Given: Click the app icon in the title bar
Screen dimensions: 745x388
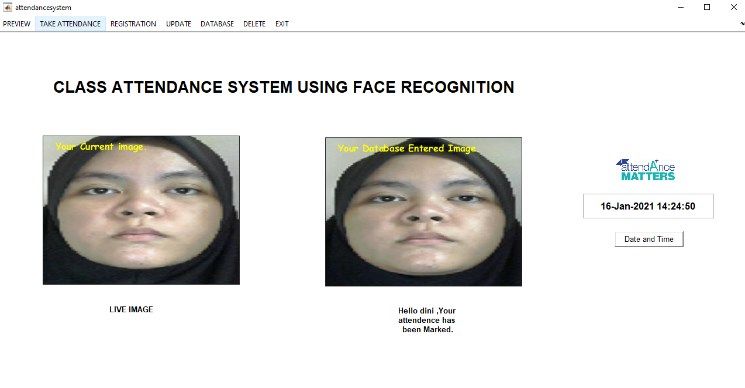Looking at the screenshot, I should pos(8,7).
